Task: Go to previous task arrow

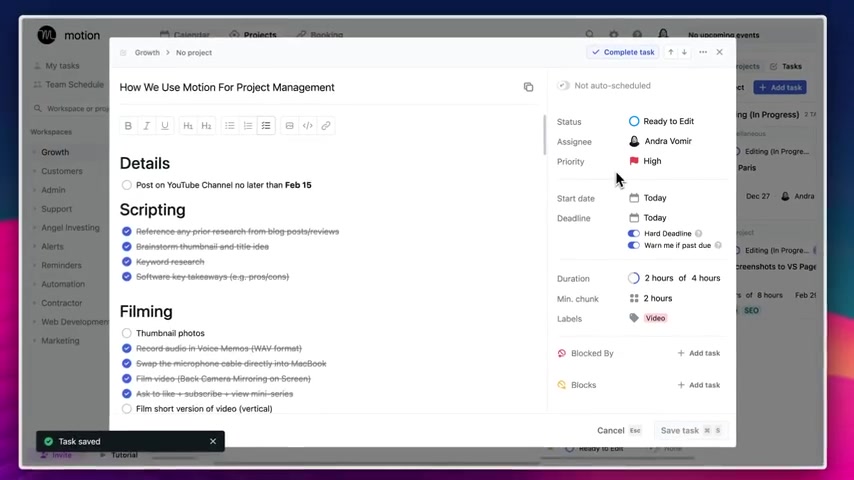Action: [x=671, y=52]
